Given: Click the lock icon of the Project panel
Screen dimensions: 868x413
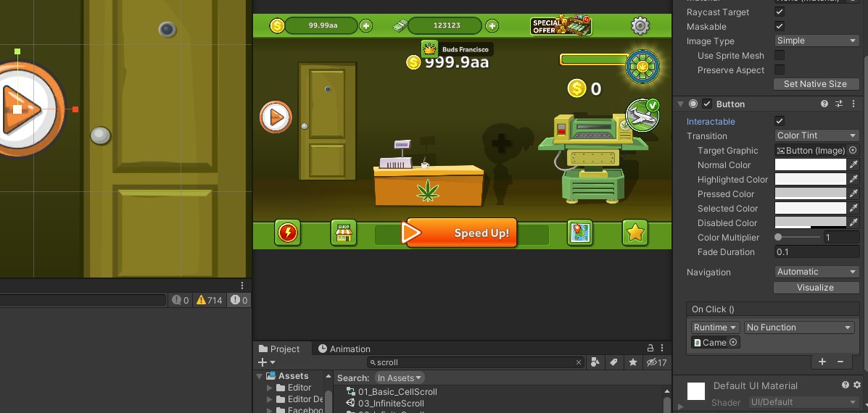Looking at the screenshot, I should coord(651,349).
